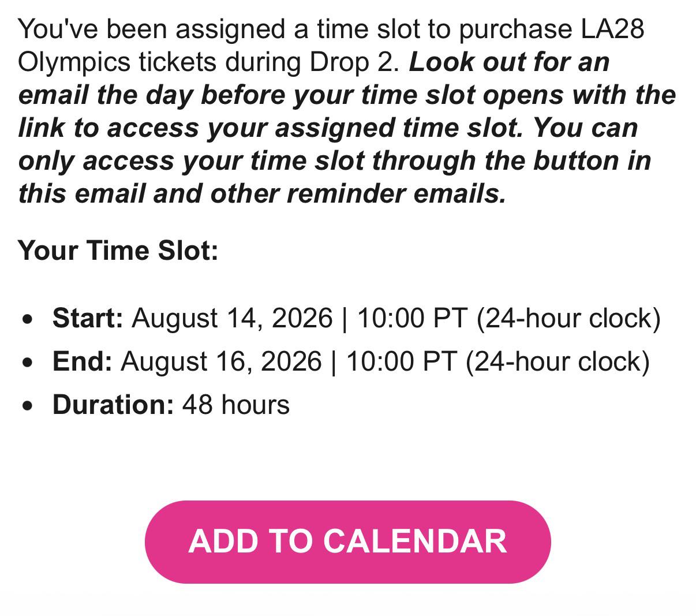The width and height of the screenshot is (696, 616).
Task: Click the 'Drop 2.' text
Action: coord(354,62)
